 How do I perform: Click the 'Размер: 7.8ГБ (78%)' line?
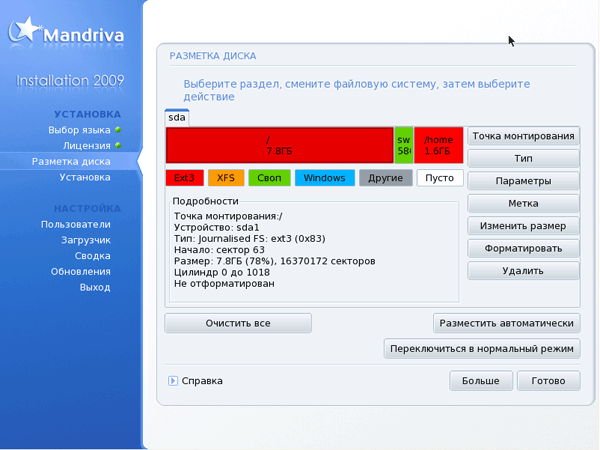point(274,261)
